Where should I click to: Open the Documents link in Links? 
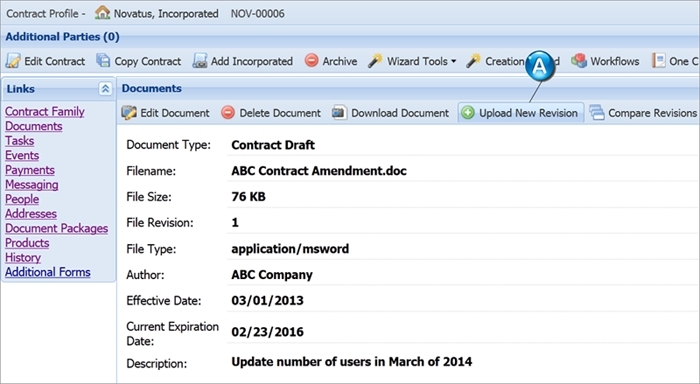(33, 126)
